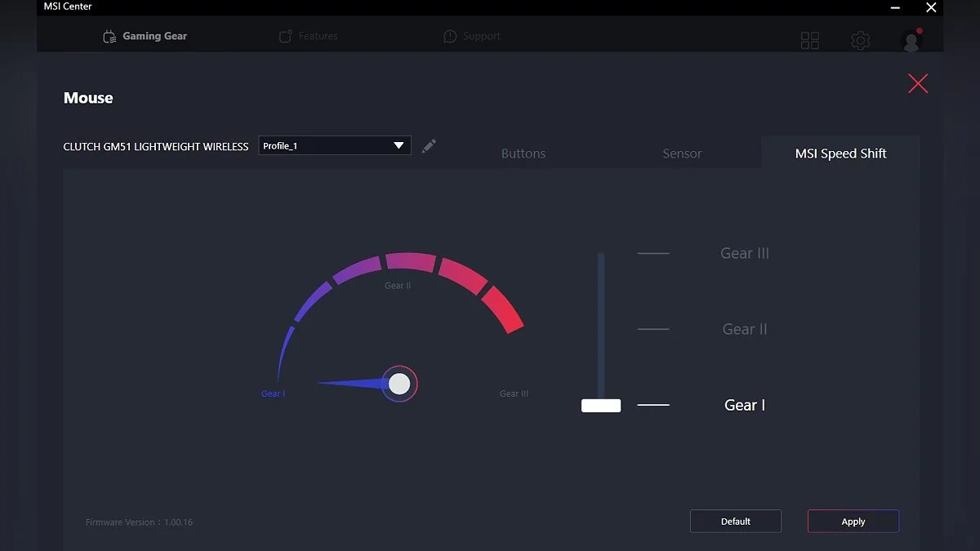This screenshot has height=551, width=980.
Task: Select Gear II speed level
Action: coord(744,329)
